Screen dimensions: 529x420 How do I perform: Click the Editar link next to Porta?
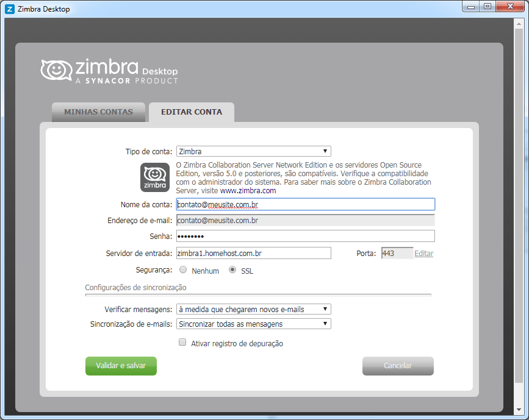tap(423, 254)
